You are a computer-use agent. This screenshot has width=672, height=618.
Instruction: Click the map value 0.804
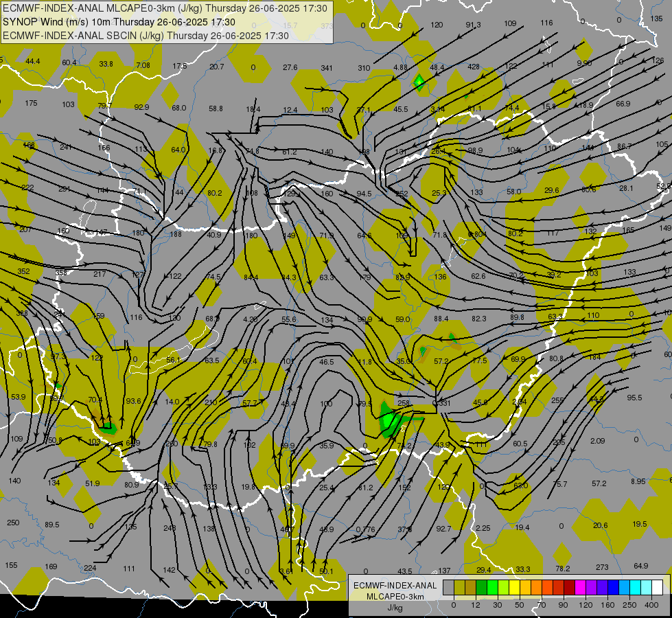[478, 234]
